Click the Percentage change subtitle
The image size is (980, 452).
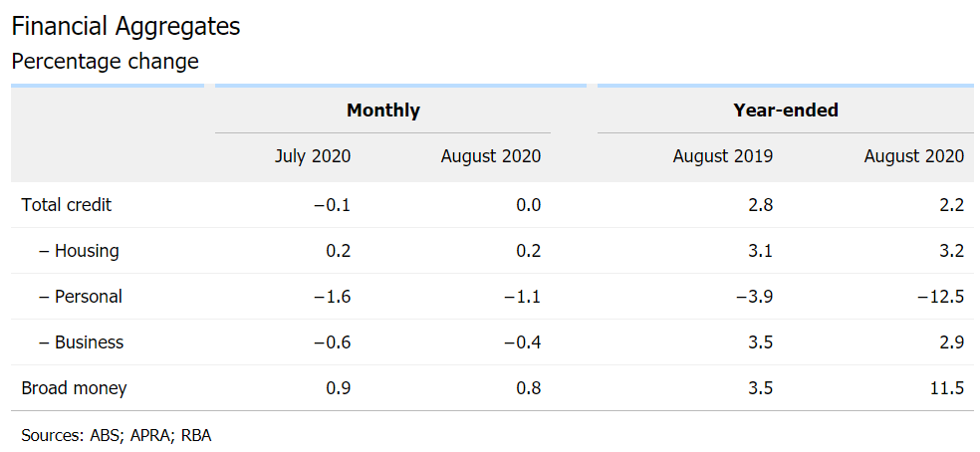tap(105, 62)
